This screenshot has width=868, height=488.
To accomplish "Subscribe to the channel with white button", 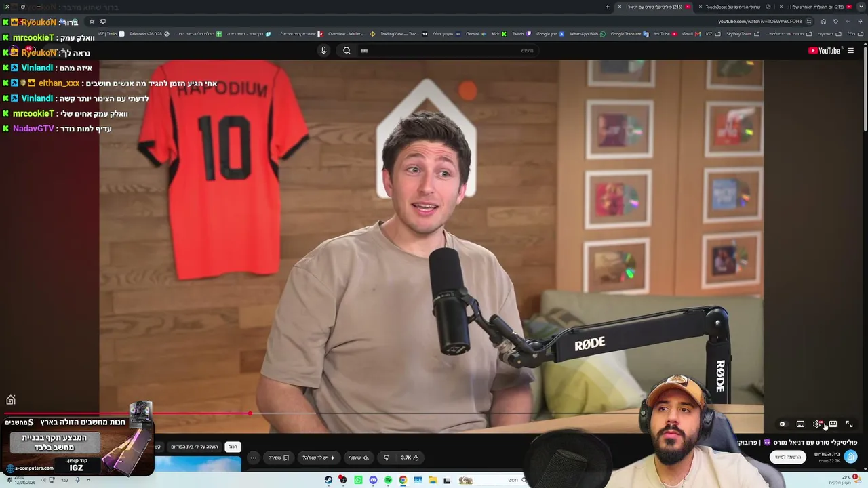I will click(x=789, y=457).
